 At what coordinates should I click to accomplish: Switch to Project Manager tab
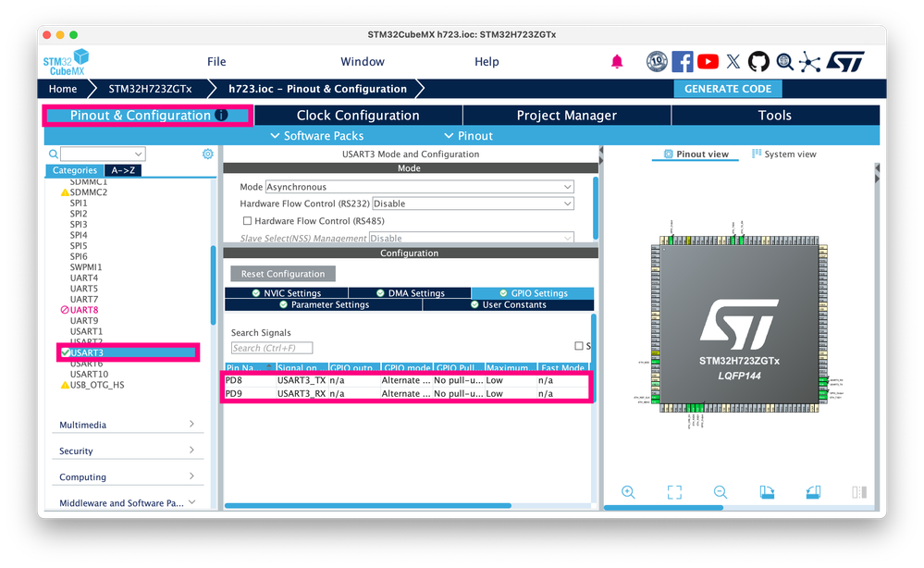(567, 116)
